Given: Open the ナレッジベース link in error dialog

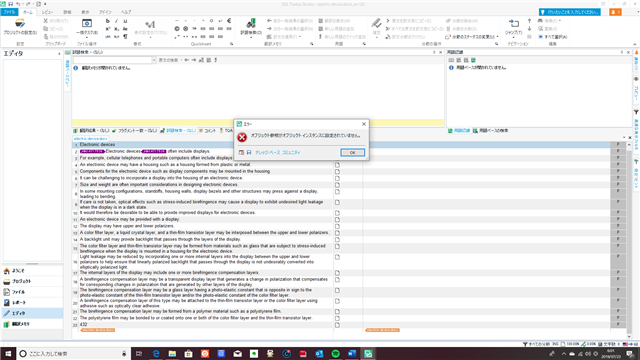Looking at the screenshot, I should click(x=267, y=152).
